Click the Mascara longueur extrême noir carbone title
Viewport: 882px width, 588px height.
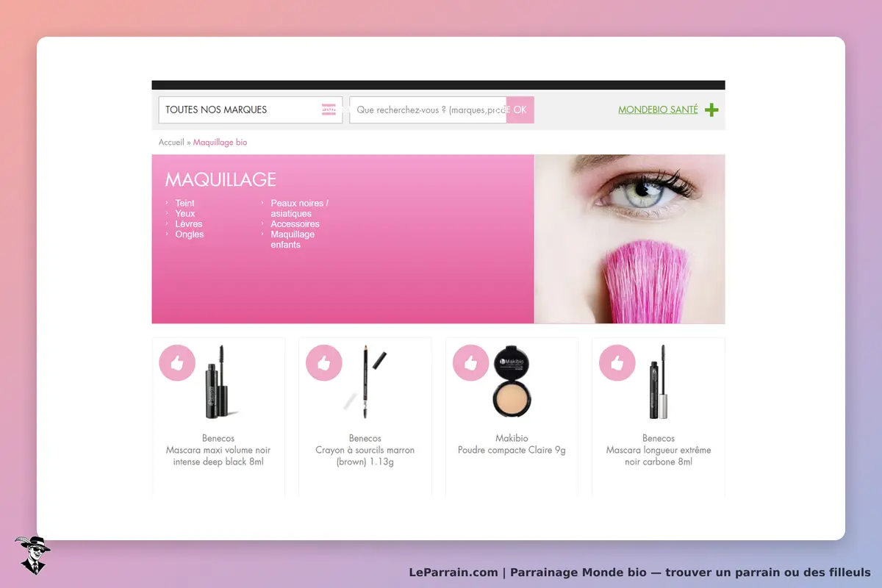[659, 456]
